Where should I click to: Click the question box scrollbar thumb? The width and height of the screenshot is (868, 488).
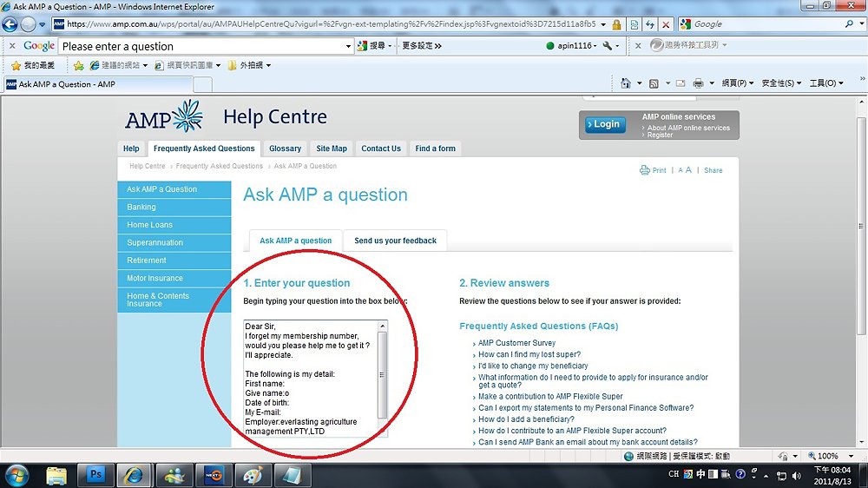coord(382,374)
